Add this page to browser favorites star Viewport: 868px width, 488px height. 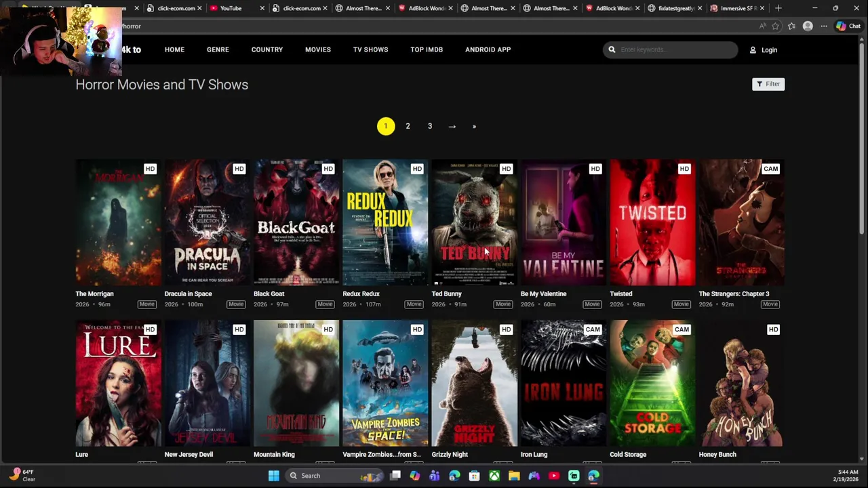click(775, 26)
